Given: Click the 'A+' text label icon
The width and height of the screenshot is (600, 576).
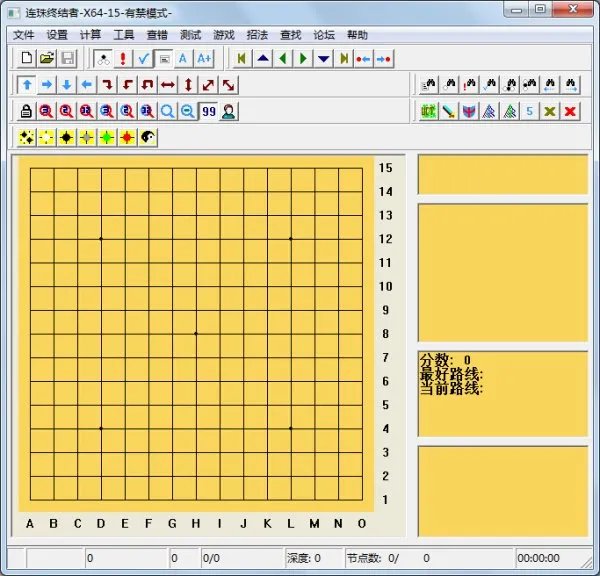Looking at the screenshot, I should click(204, 59).
